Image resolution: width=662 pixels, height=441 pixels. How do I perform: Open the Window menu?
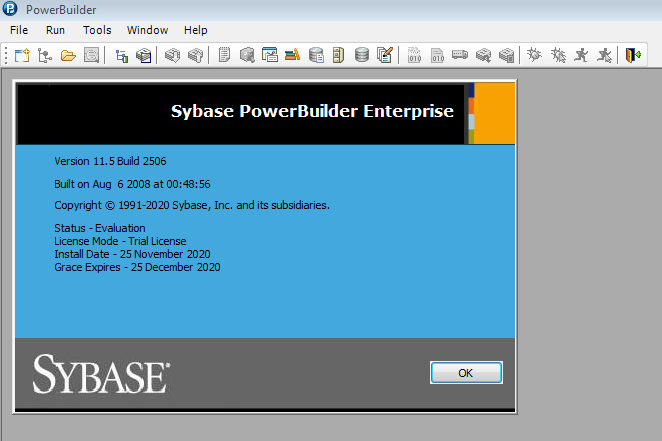147,30
